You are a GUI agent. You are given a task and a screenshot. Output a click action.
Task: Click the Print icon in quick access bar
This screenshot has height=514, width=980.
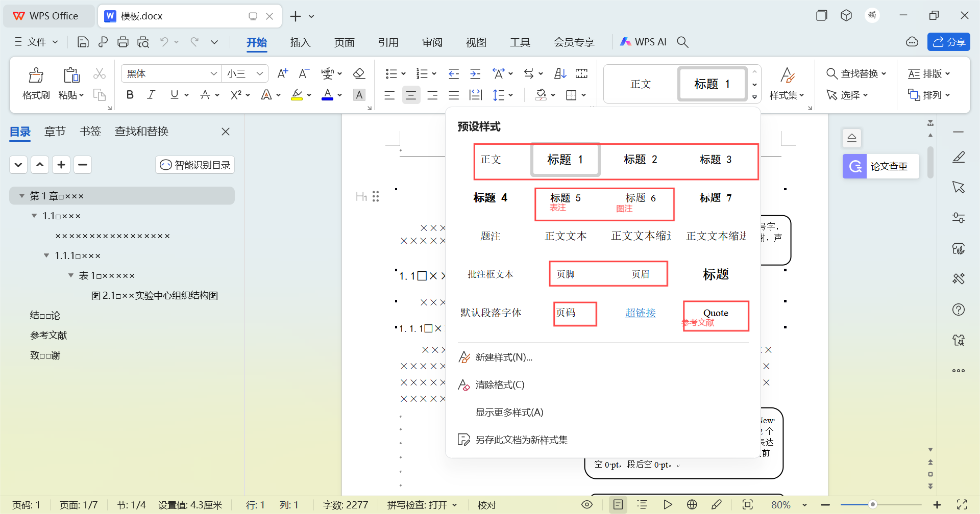coord(123,42)
